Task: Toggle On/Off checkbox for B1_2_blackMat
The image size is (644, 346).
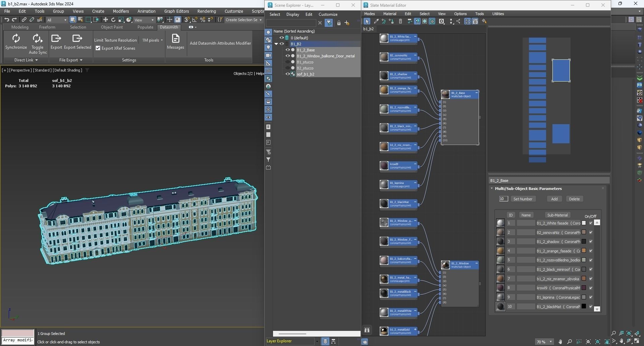Action: point(591,306)
